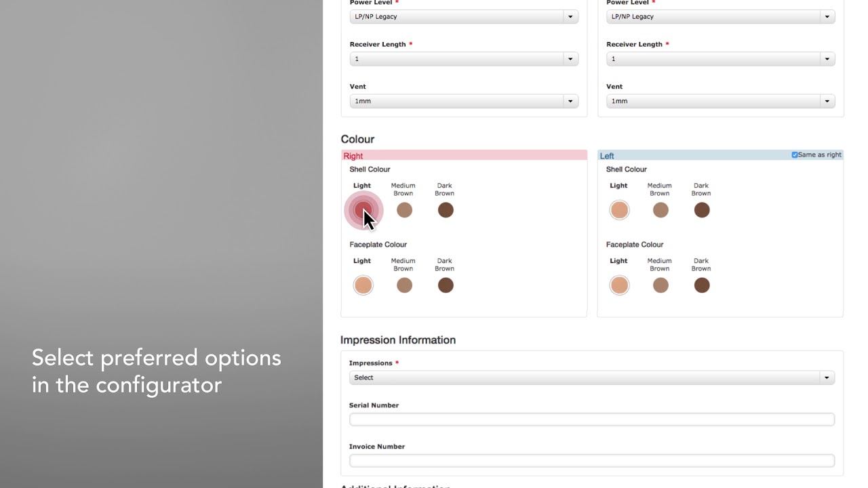
Task: Select Medium Brown faceplate colour for Left ear
Action: (660, 285)
